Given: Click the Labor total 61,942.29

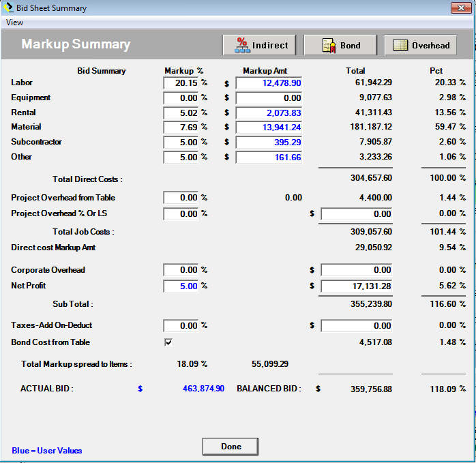Looking at the screenshot, I should 374,83.
